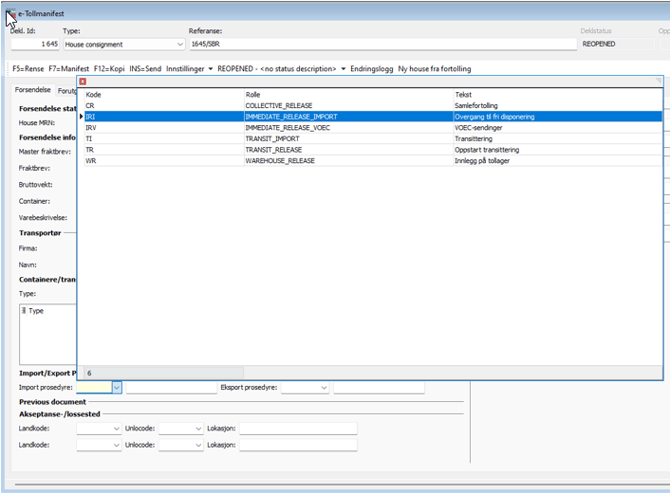
Task: Click 'Samlefortolling' text cell
Action: pos(476,106)
